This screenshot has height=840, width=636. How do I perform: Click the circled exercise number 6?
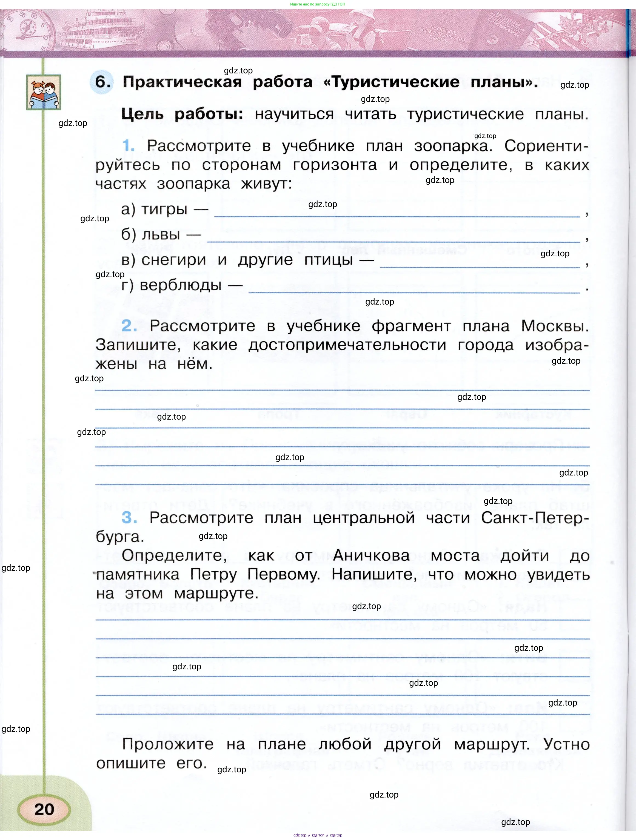[x=102, y=82]
